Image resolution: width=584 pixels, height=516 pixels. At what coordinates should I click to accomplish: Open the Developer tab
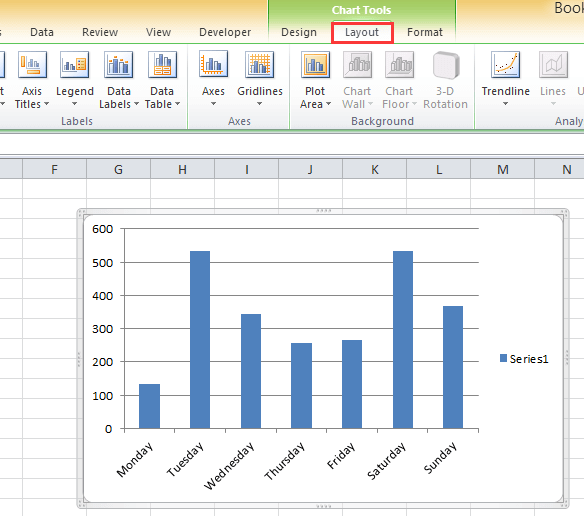pyautogui.click(x=225, y=32)
